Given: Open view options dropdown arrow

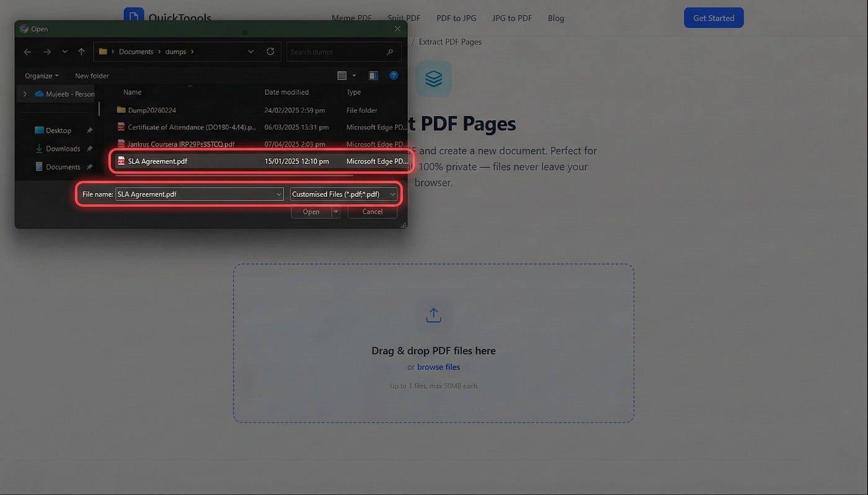Looking at the screenshot, I should (354, 76).
